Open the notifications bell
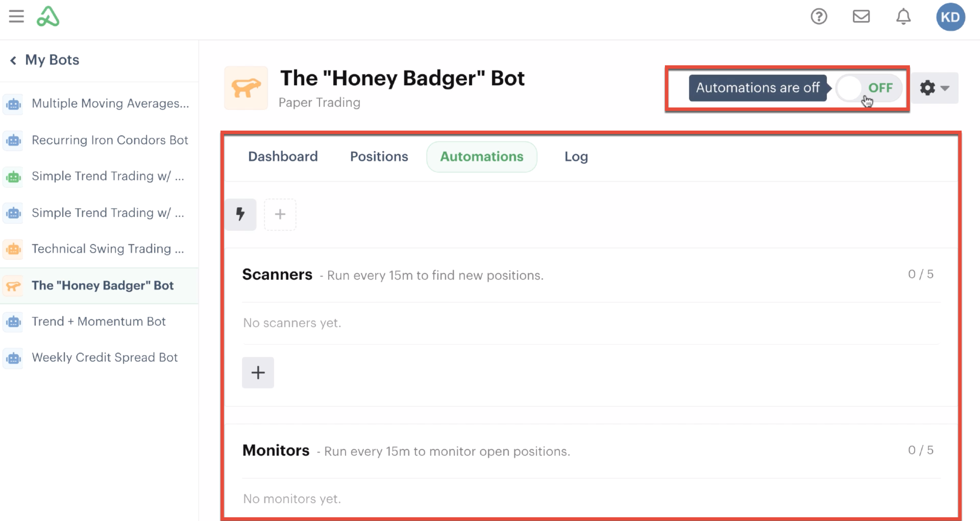Viewport: 980px width, 521px height. pos(903,16)
